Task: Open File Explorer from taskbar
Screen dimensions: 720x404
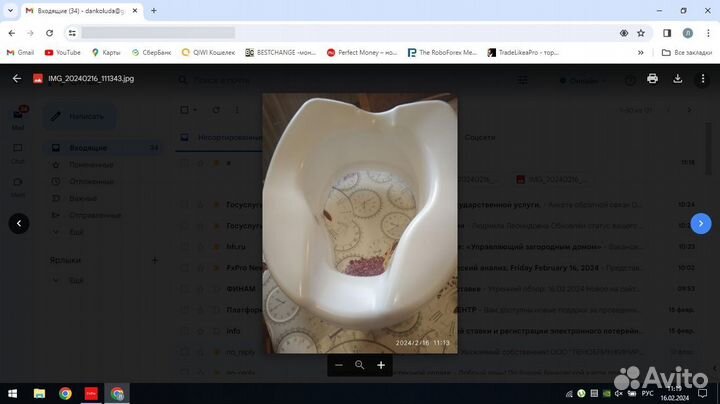Action: (39, 393)
